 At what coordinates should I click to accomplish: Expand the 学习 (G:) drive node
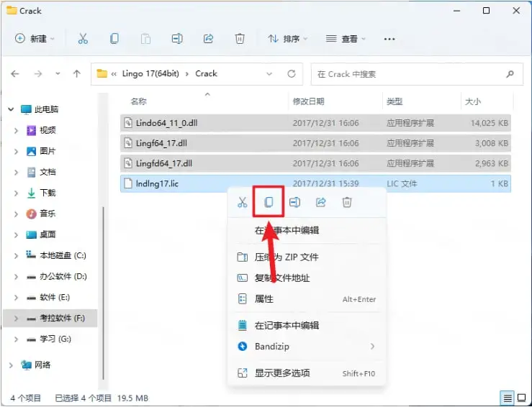point(16,339)
